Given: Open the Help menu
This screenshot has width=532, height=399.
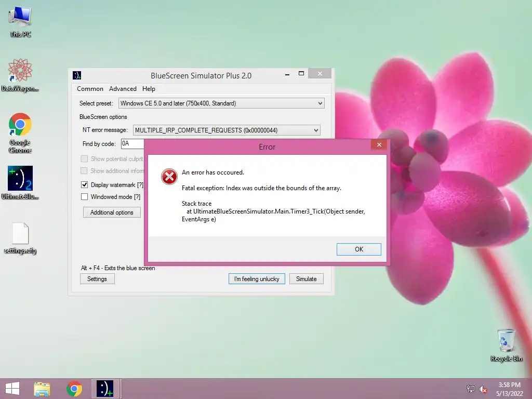Looking at the screenshot, I should pyautogui.click(x=149, y=89).
